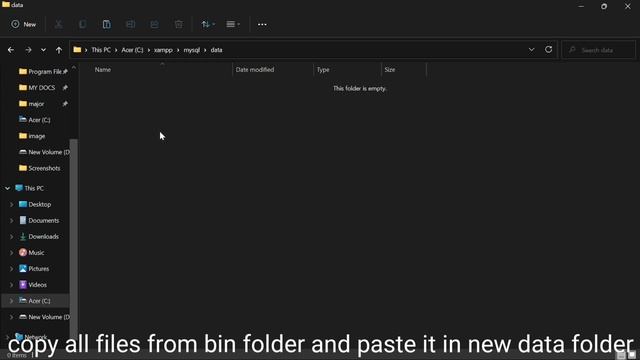Open the Screenshots folder in sidebar
The width and height of the screenshot is (640, 360).
(x=40, y=168)
